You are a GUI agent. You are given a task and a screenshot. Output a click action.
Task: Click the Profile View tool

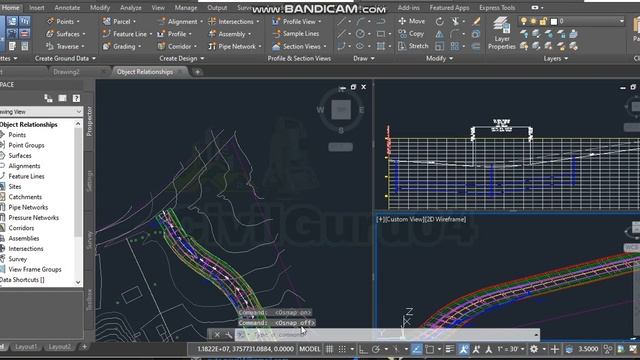click(x=296, y=21)
